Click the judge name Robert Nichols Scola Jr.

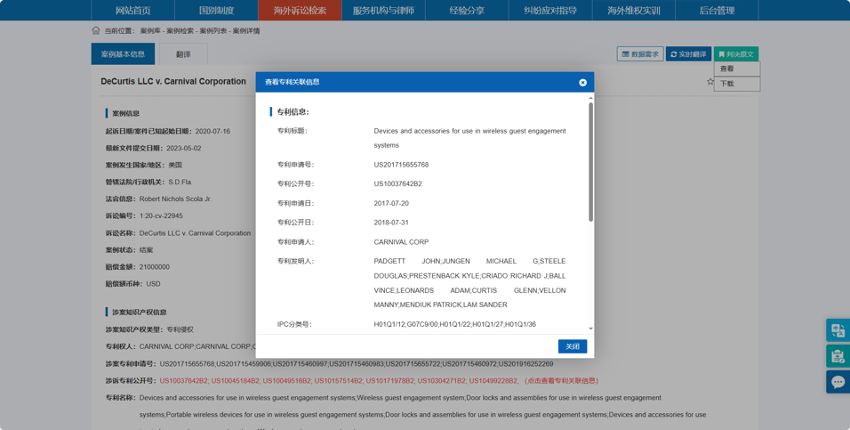(x=175, y=199)
